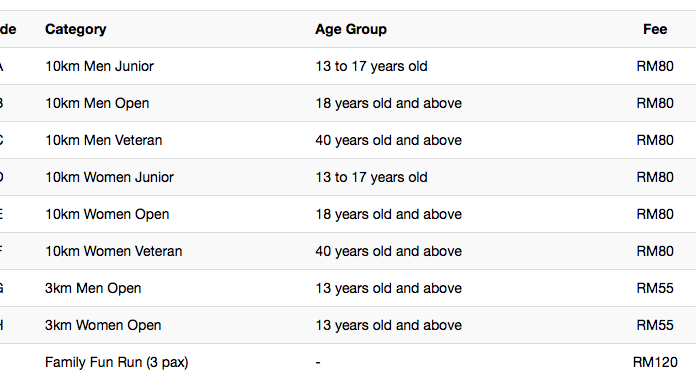696x384 pixels.
Task: Select the 3km Men Open category
Action: 93,288
